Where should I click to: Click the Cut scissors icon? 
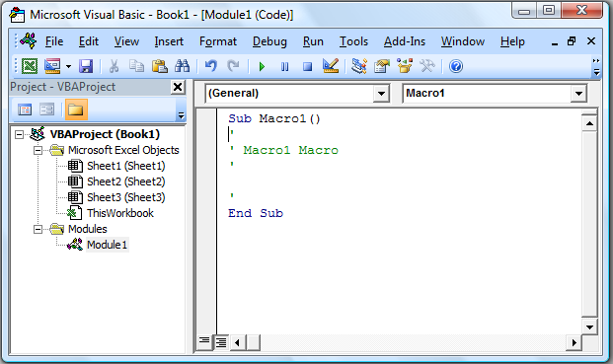coord(114,66)
